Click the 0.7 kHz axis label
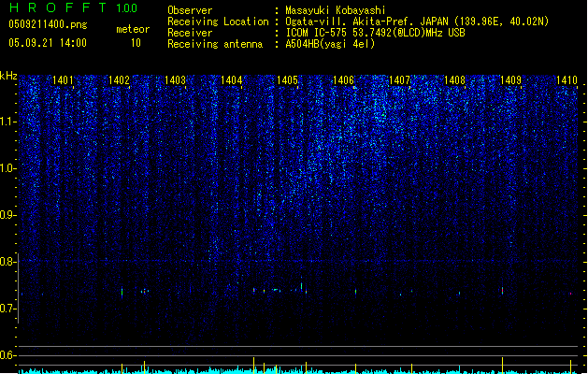 tap(7, 309)
